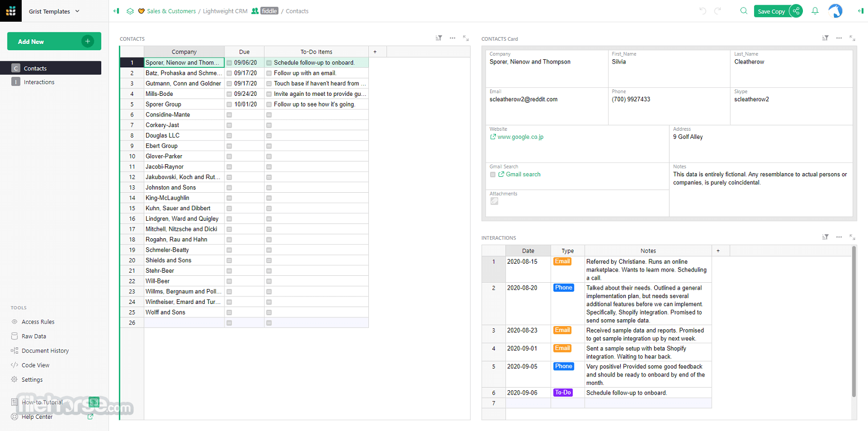Click sort/filter icon in INTERACTIONS section
This screenshot has height=431, width=868.
(825, 237)
